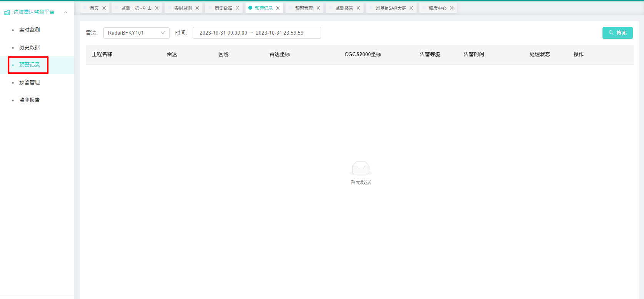The height and width of the screenshot is (299, 644).
Task: Open the 历史数据 sidebar item
Action: (x=30, y=47)
